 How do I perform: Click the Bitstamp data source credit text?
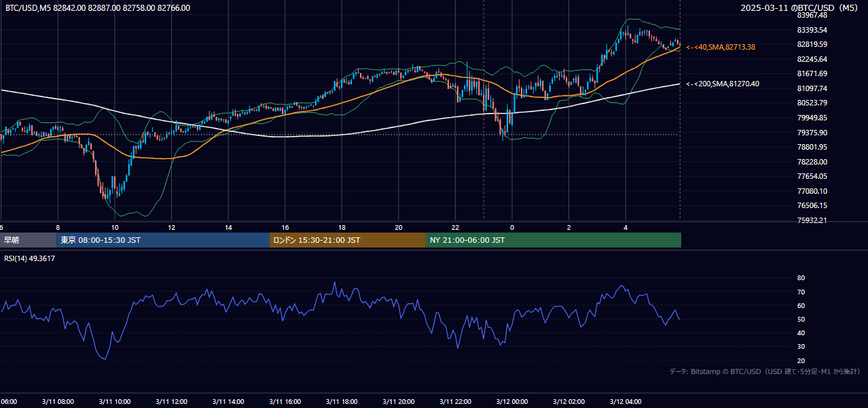pos(765,371)
